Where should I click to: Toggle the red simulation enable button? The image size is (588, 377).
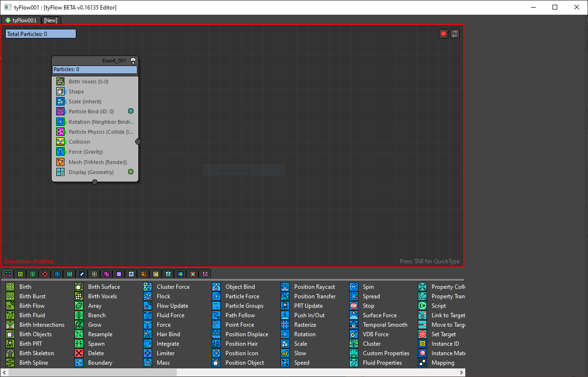pyautogui.click(x=443, y=34)
